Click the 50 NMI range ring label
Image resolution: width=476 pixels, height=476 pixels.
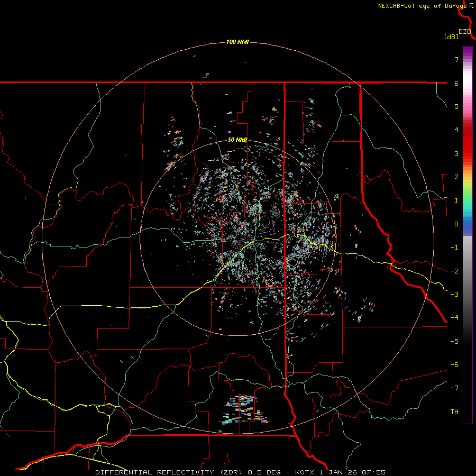237,140
